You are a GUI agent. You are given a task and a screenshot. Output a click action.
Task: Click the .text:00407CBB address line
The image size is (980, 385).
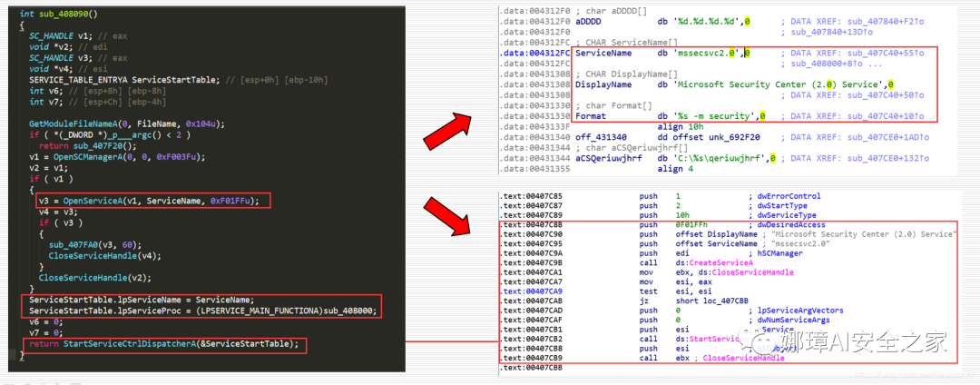531,368
